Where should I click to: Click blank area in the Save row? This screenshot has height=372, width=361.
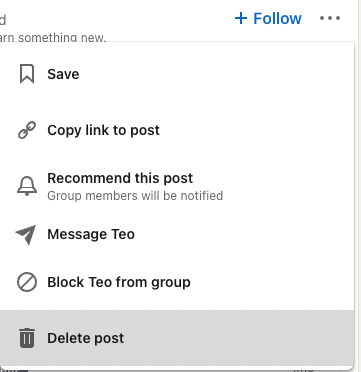pos(217,74)
